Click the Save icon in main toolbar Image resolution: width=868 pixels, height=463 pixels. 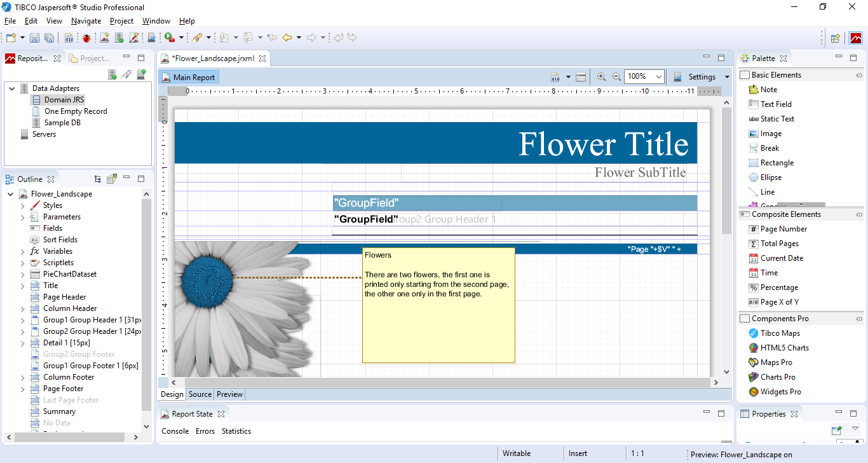coord(35,38)
